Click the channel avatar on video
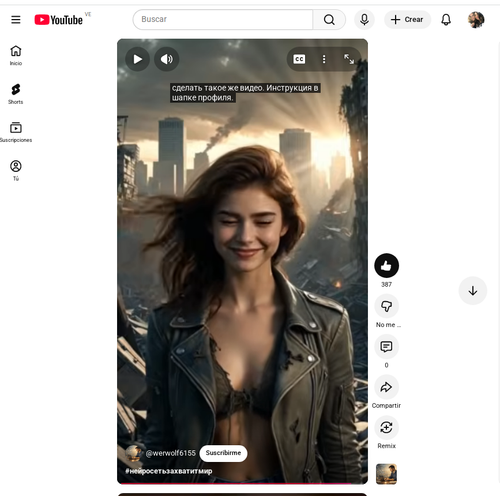This screenshot has height=496, width=500. tap(133, 453)
